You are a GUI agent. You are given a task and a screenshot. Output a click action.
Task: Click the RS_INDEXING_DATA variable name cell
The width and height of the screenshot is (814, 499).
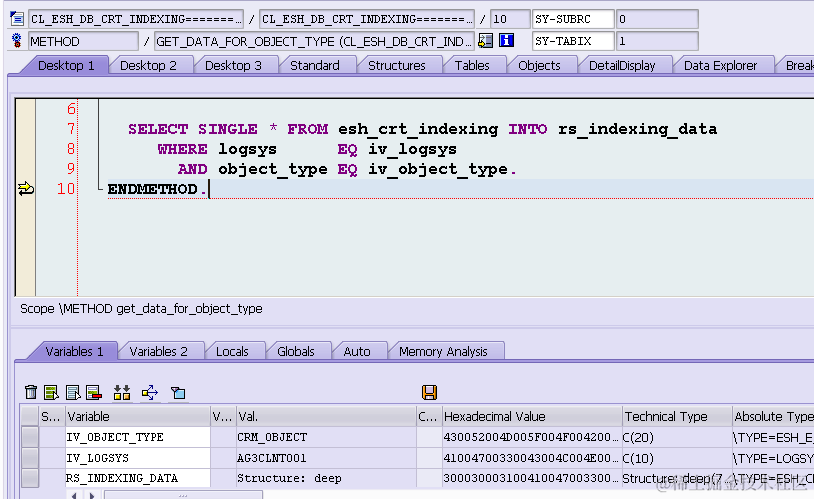click(x=138, y=478)
